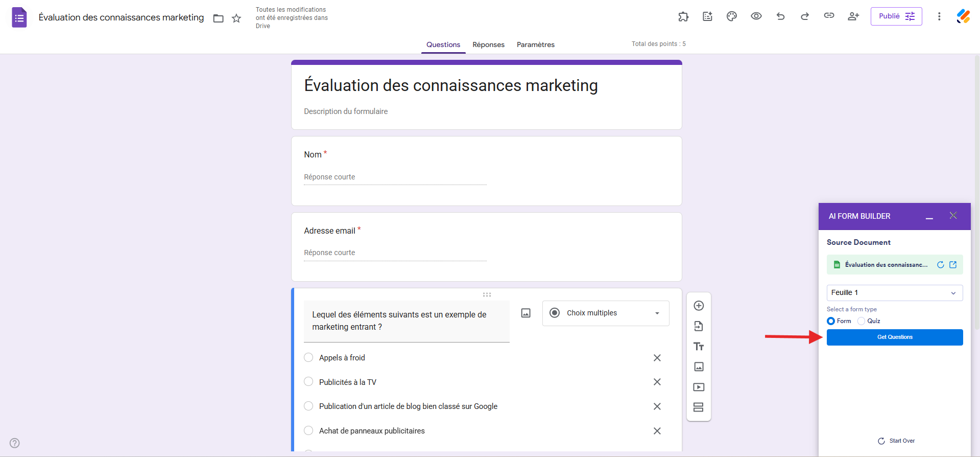Select the blog article radio option
This screenshot has width=980, height=457.
tap(308, 406)
